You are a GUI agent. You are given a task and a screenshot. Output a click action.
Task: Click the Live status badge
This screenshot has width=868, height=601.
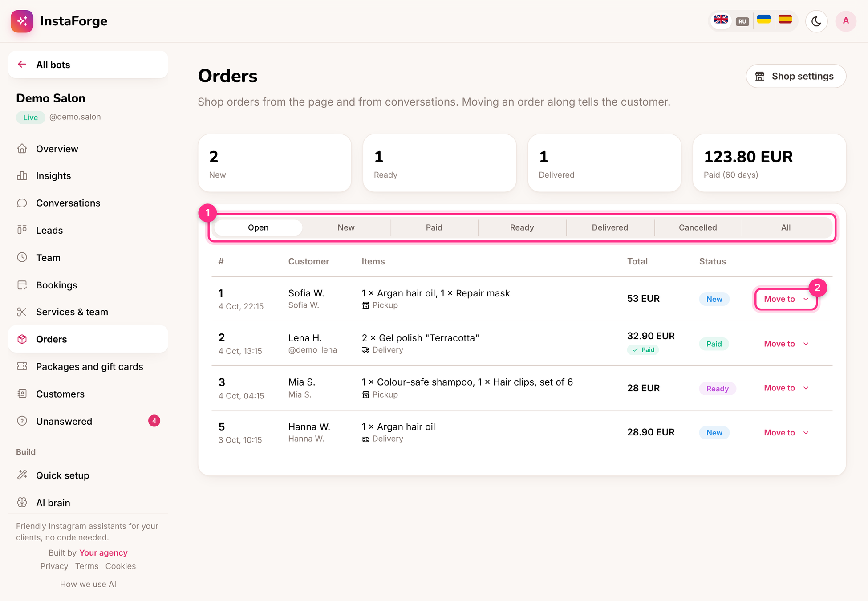[31, 118]
